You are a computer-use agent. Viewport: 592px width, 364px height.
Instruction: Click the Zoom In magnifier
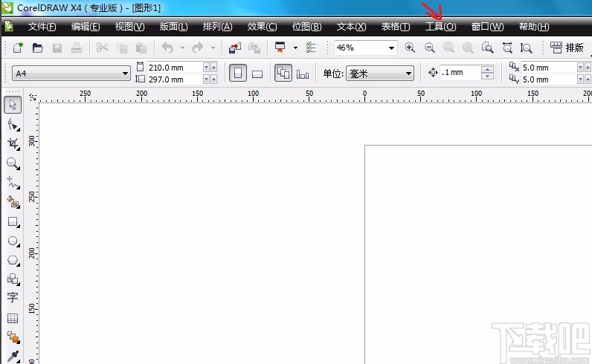click(410, 48)
